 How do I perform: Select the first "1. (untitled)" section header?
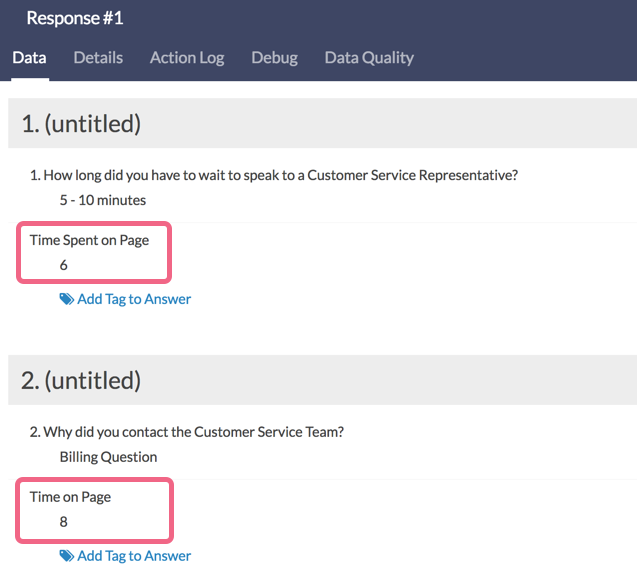81,124
